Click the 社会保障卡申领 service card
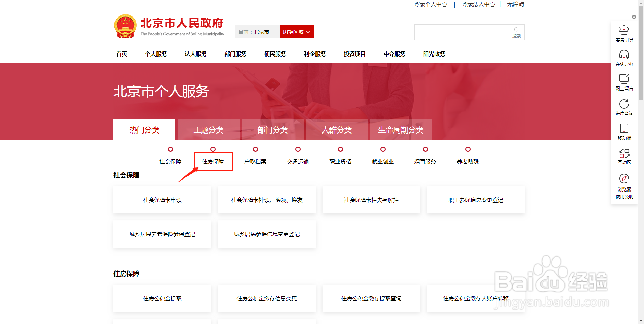The width and height of the screenshot is (644, 324). [x=162, y=200]
